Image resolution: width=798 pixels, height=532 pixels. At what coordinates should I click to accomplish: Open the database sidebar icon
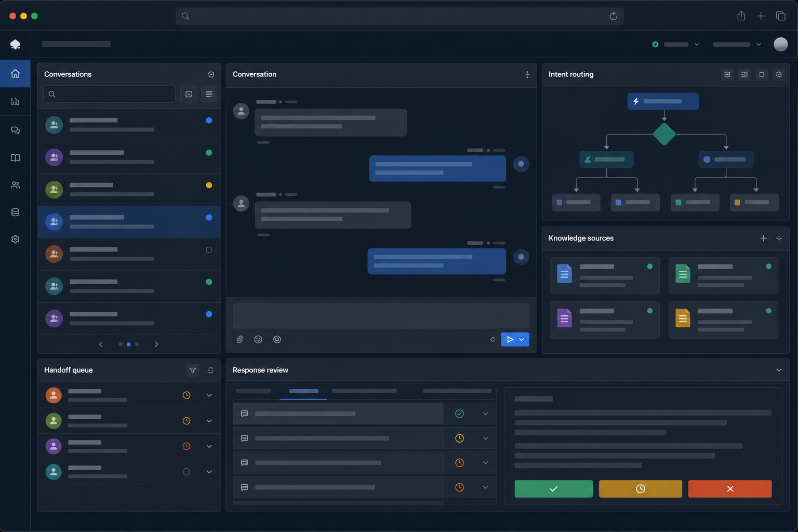(x=15, y=212)
